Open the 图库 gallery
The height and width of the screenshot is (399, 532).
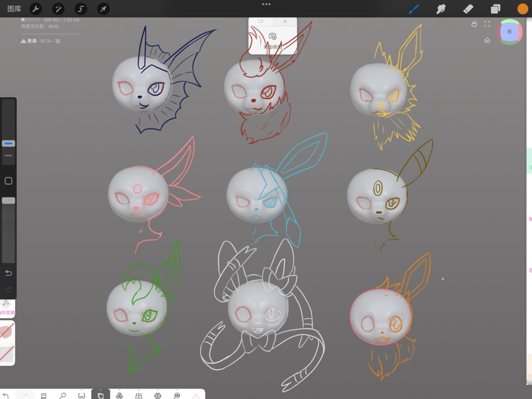(x=14, y=9)
